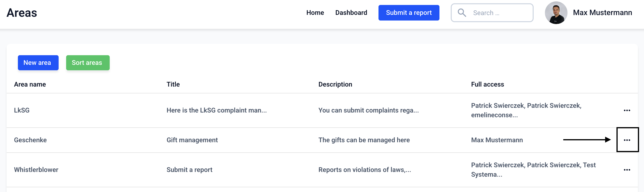The height and width of the screenshot is (192, 644).
Task: Open the three-dot menu for Whistlerblower row
Action: coord(627,170)
